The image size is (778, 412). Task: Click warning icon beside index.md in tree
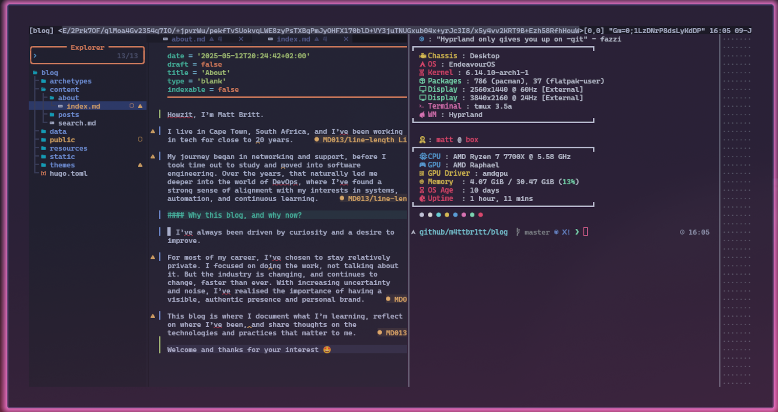point(139,105)
